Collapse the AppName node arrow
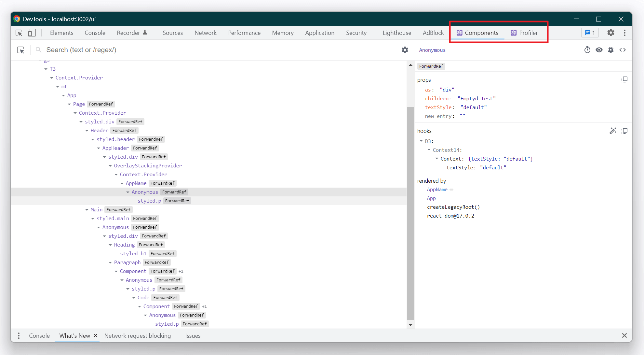This screenshot has height=355, width=644. coord(122,183)
